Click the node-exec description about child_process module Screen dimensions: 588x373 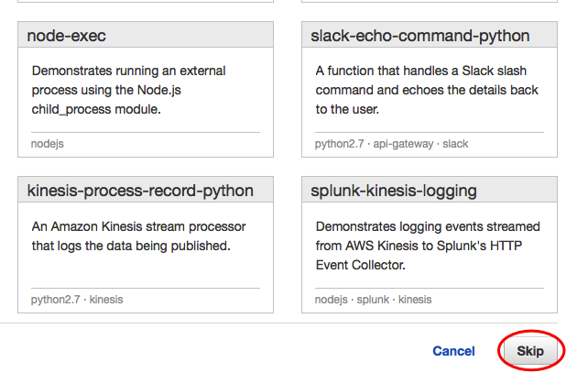[x=128, y=90]
